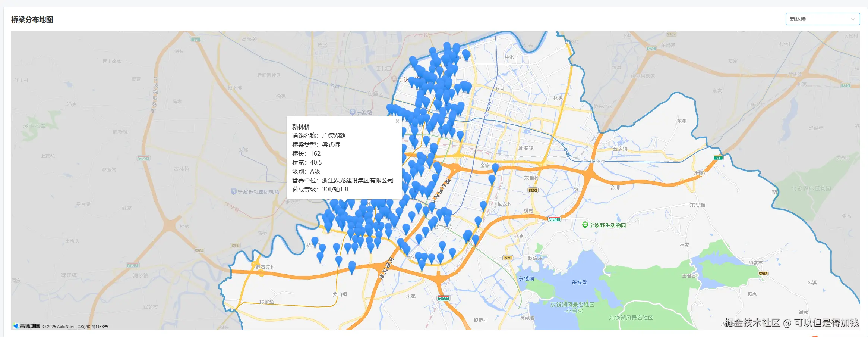Select the bridge marker left of 回龙村
The width and height of the screenshot is (868, 337).
(483, 206)
